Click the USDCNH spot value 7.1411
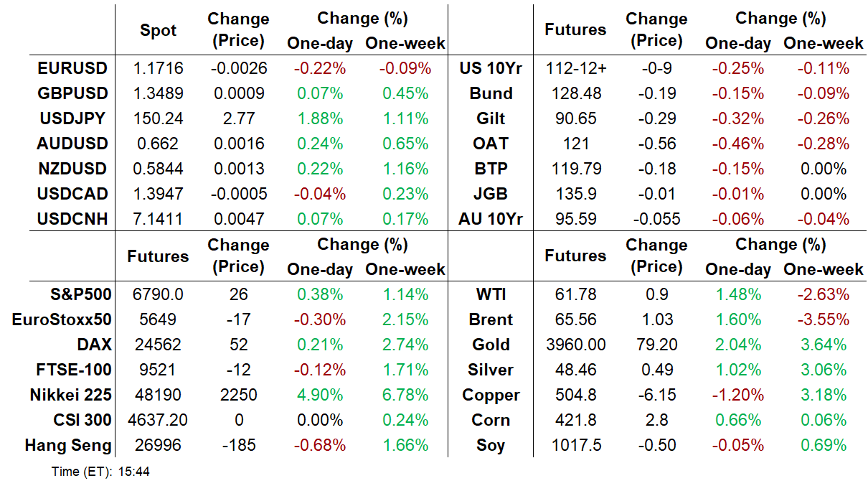This screenshot has height=486, width=868. (x=158, y=220)
